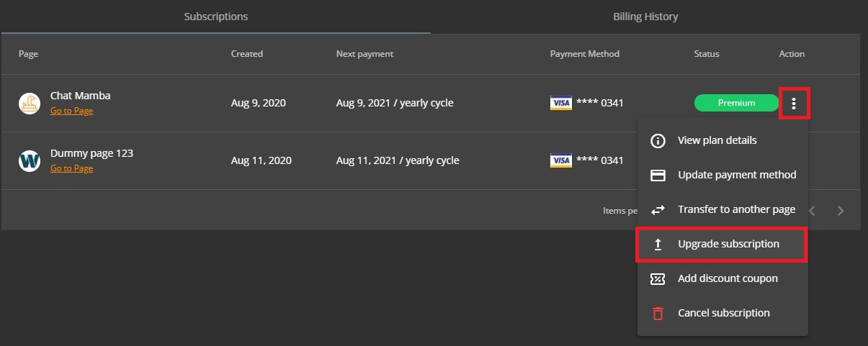Open Go to Page link for Dummy page 123
The image size is (868, 346).
click(71, 168)
